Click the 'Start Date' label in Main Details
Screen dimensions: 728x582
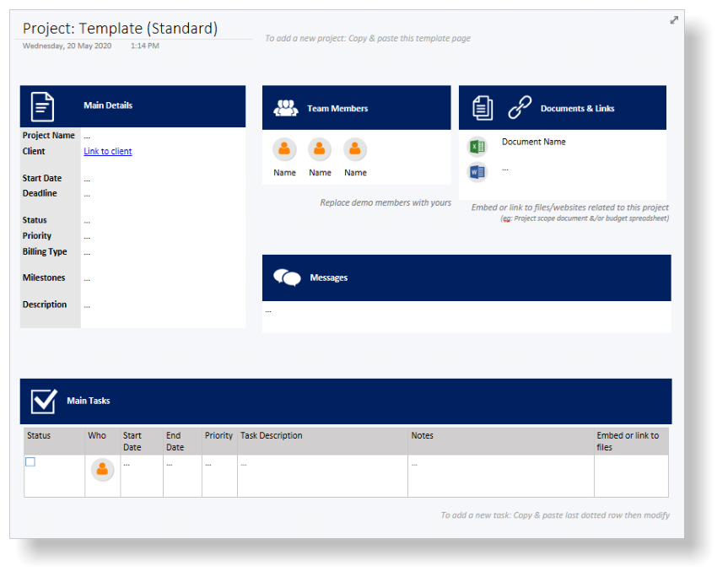(42, 178)
